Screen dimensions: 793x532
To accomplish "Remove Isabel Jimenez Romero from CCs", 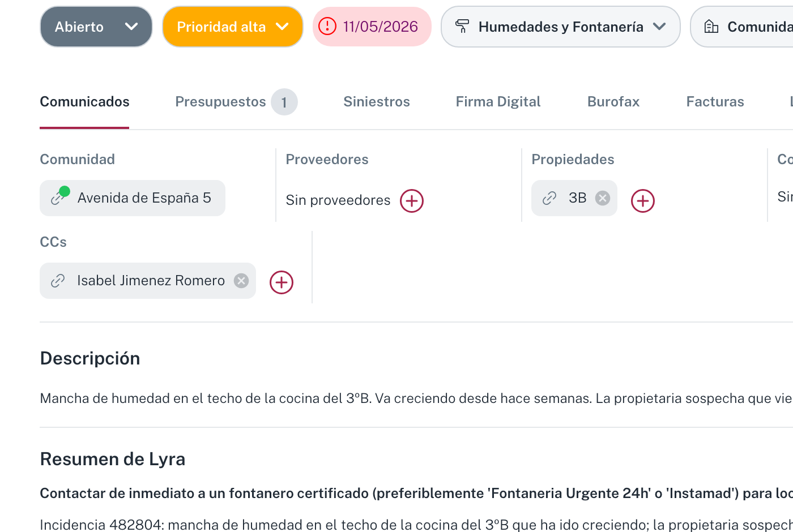I will (241, 281).
